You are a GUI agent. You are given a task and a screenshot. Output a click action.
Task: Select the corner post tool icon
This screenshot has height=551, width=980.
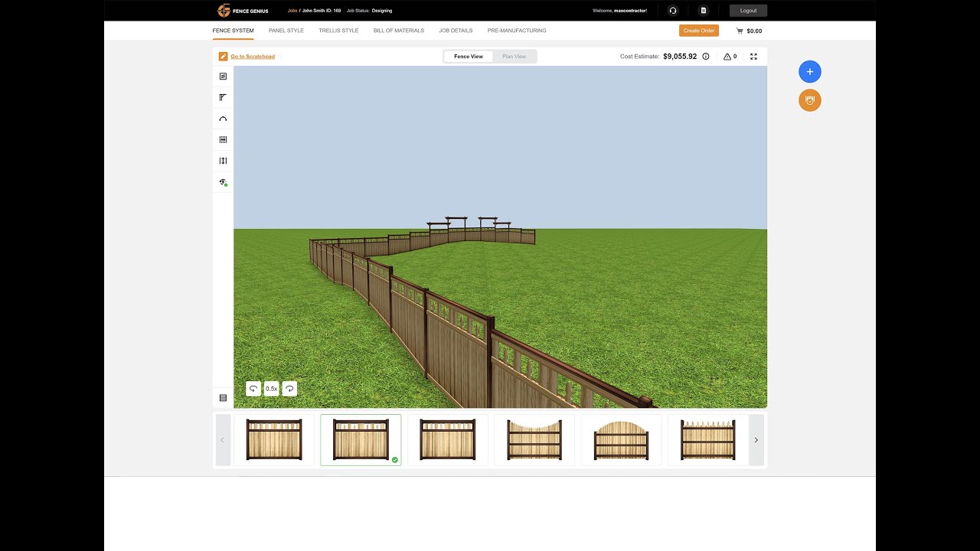pyautogui.click(x=223, y=97)
